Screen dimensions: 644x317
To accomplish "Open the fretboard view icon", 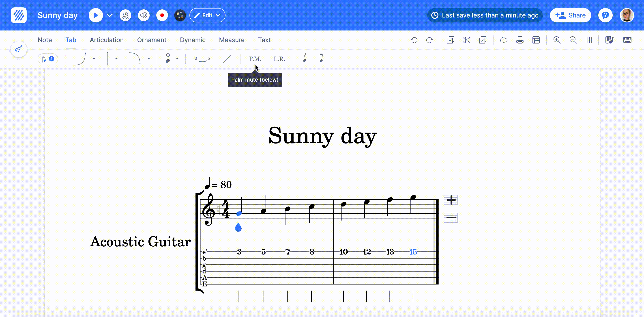I will pyautogui.click(x=610, y=40).
